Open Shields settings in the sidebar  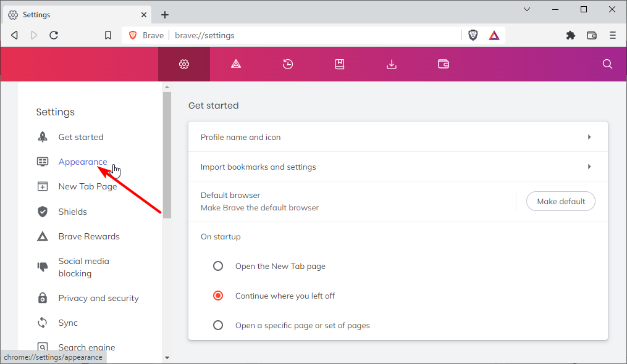coord(72,212)
